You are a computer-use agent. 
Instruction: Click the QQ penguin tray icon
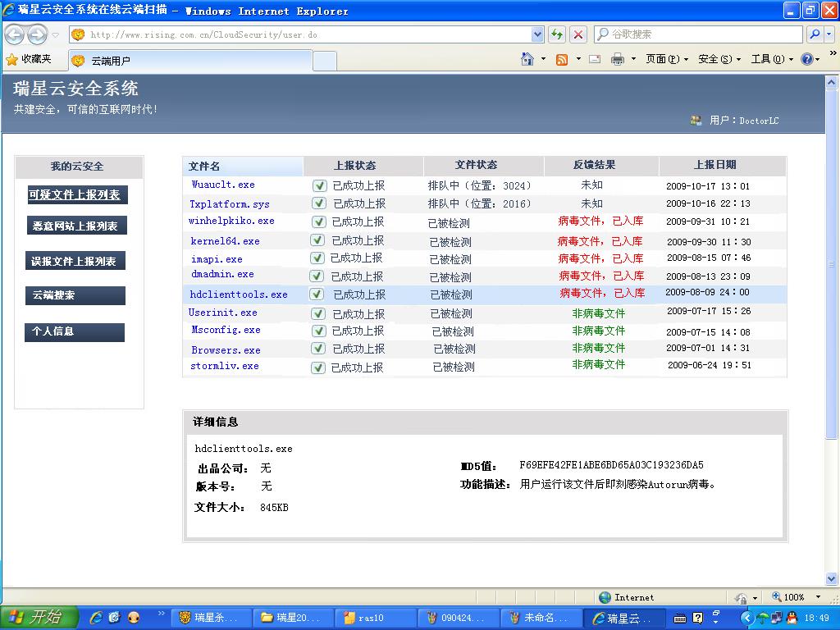792,618
